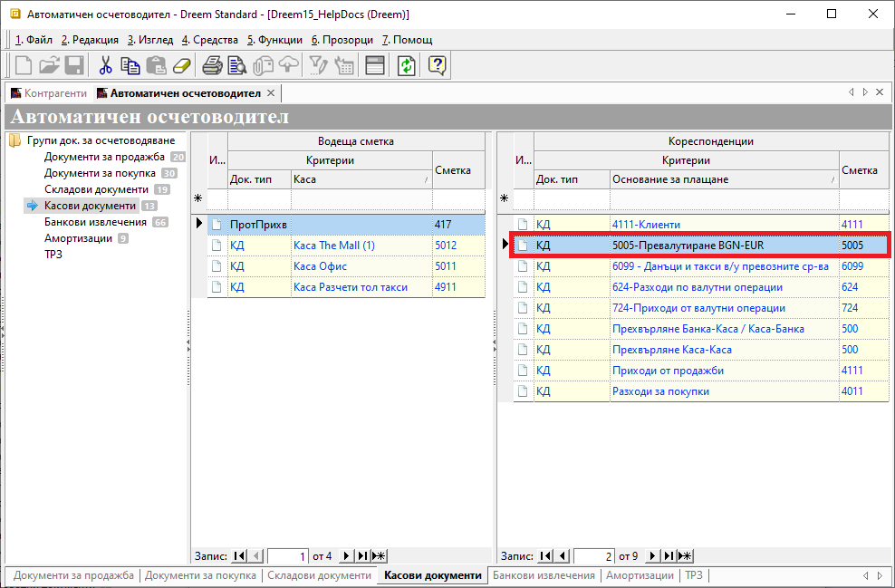Screen dimensions: 895x588
Task: Click the green Refresh toolbar icon
Action: [x=407, y=65]
